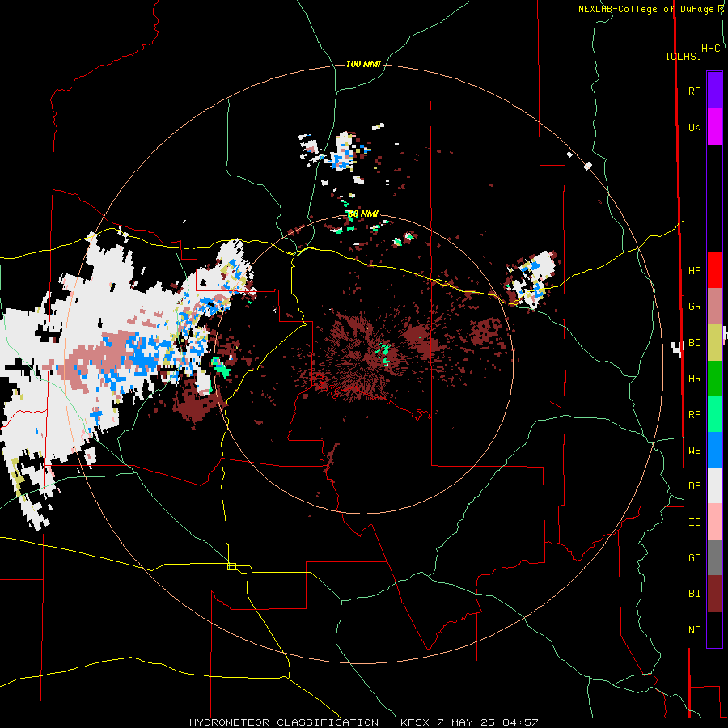Viewport: 728px width, 728px height.
Task: Click the '100 NMI' range ring label
Action: coord(363,64)
